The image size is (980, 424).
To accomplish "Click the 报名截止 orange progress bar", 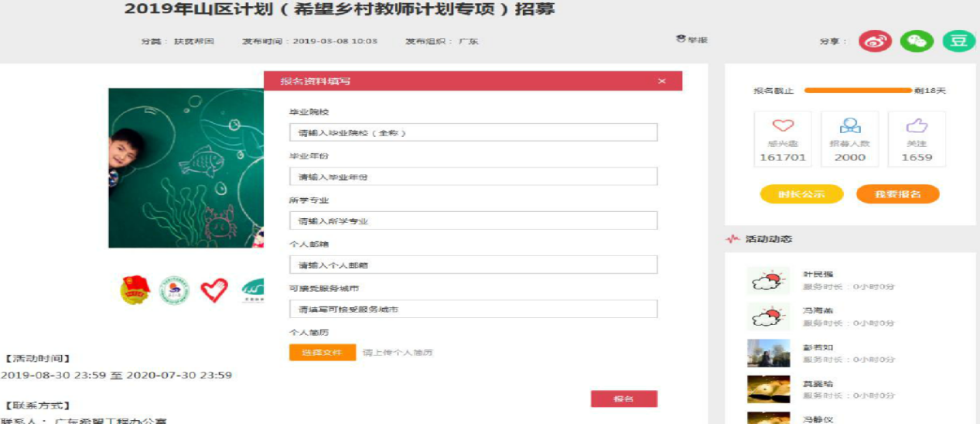I will 858,91.
